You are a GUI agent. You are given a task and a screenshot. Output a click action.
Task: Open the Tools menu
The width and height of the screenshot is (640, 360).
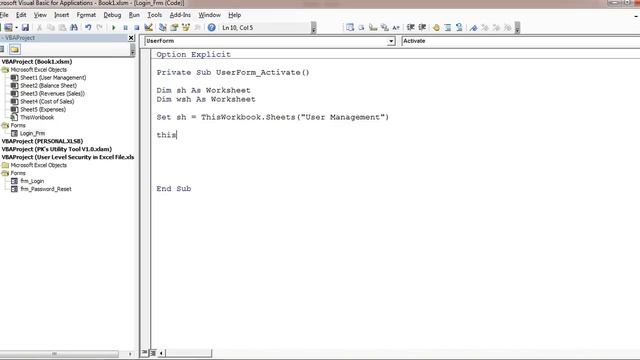155,15
